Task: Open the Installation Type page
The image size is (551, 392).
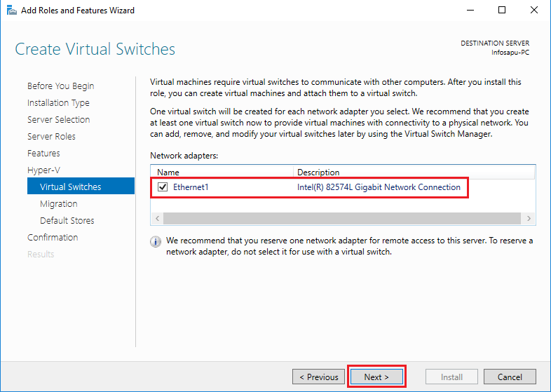Action: coord(58,103)
